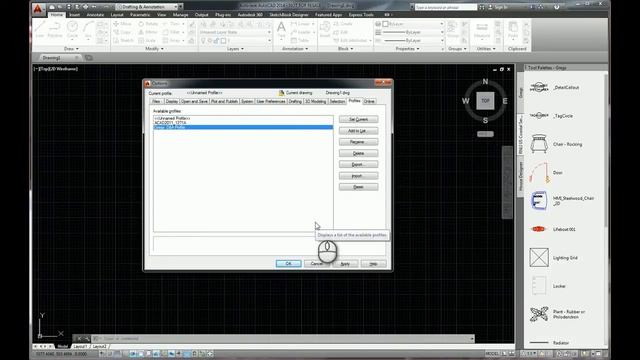Open the User Preferences tab
The width and height of the screenshot is (640, 360).
[x=271, y=101]
